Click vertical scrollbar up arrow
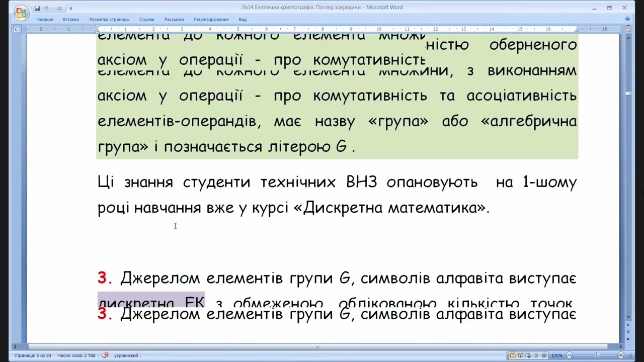644x362 pixels. pos(628,38)
